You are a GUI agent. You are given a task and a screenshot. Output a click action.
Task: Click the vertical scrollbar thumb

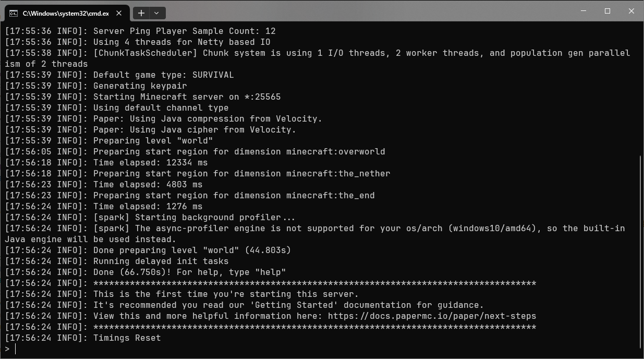tap(641, 252)
